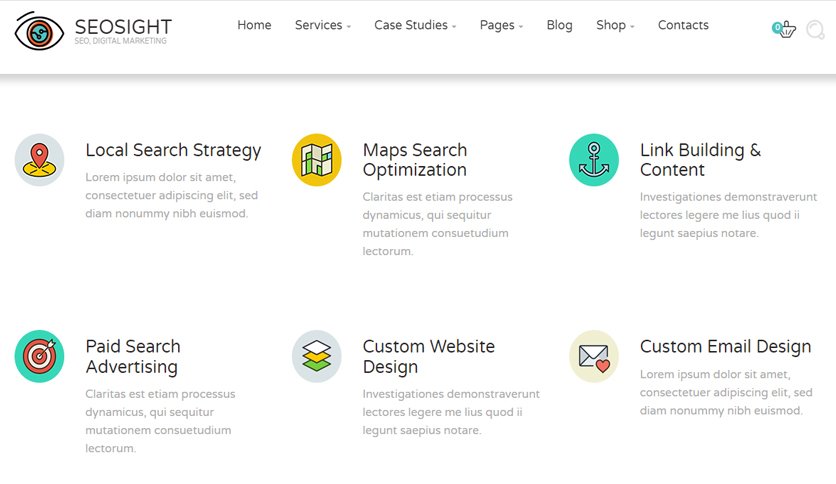Click the SEOSIGHT brand name text
This screenshot has height=484, width=836.
point(123,27)
